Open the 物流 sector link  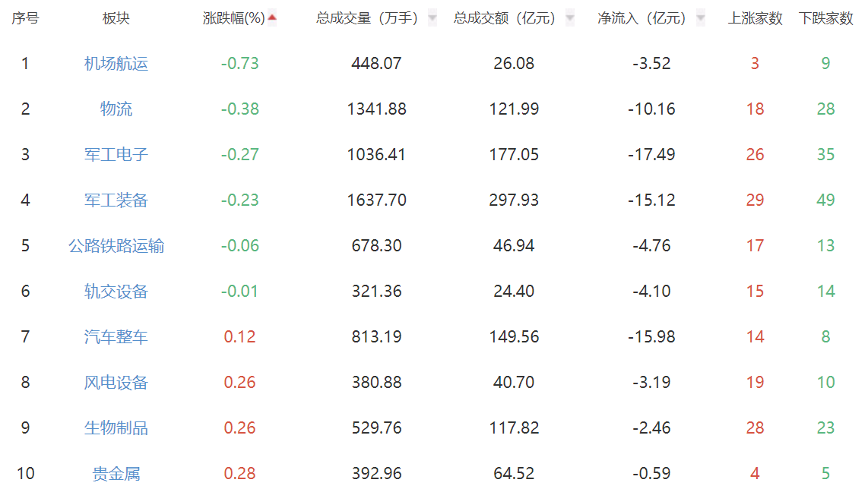click(116, 109)
